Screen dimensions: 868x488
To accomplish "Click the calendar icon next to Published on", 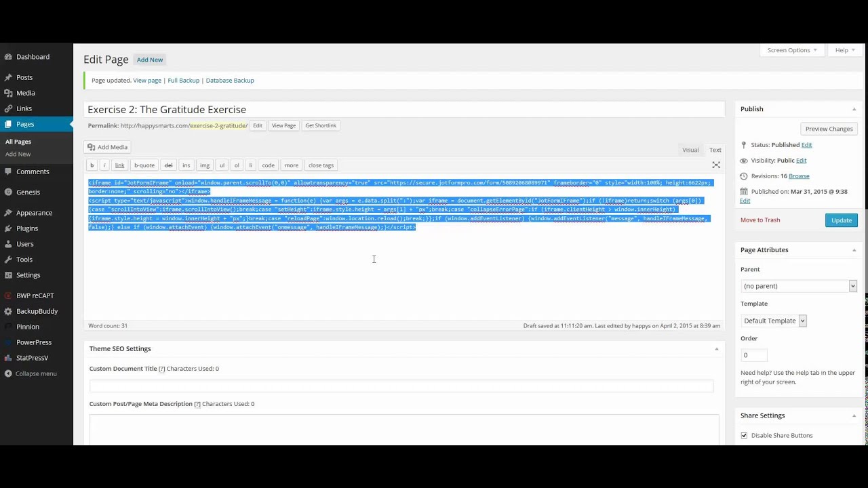I will tap(744, 192).
